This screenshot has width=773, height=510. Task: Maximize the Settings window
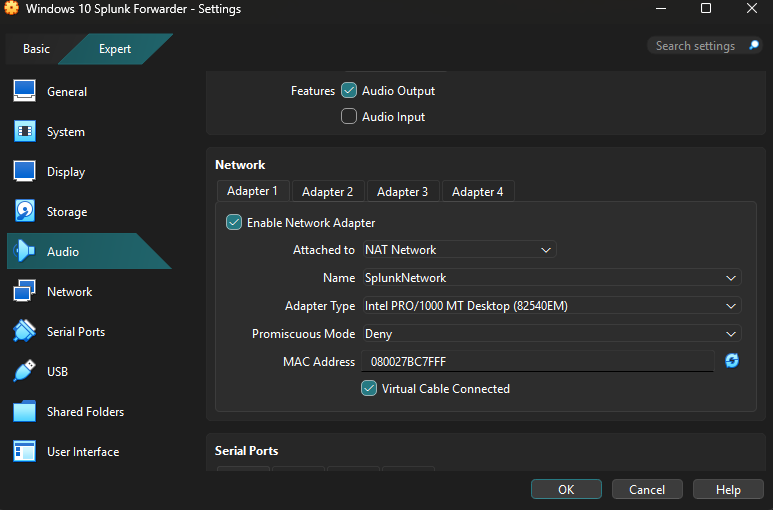pos(706,8)
